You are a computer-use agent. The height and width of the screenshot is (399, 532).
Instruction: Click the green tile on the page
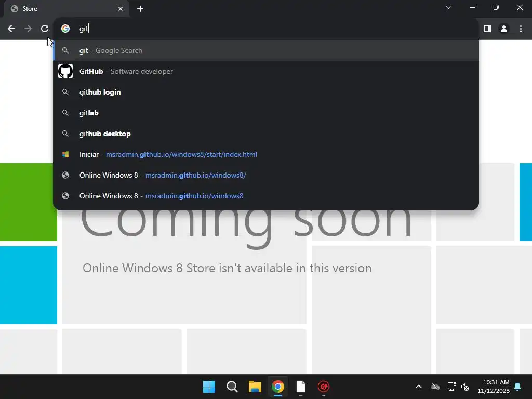pyautogui.click(x=29, y=202)
